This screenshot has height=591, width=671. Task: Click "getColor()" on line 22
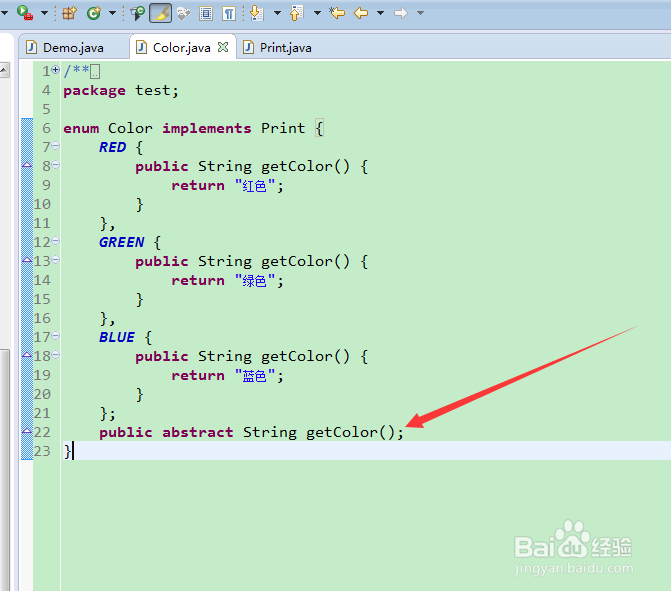tap(350, 432)
